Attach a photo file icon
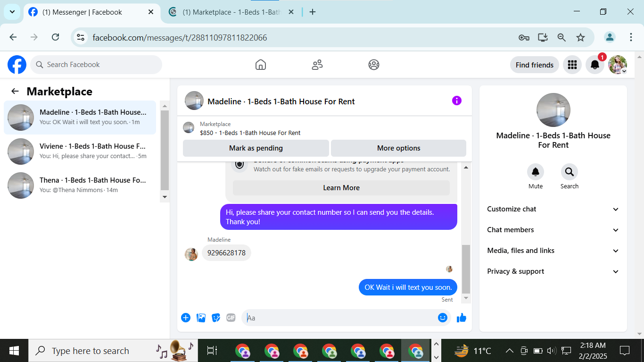This screenshot has width=644, height=362. tap(201, 318)
